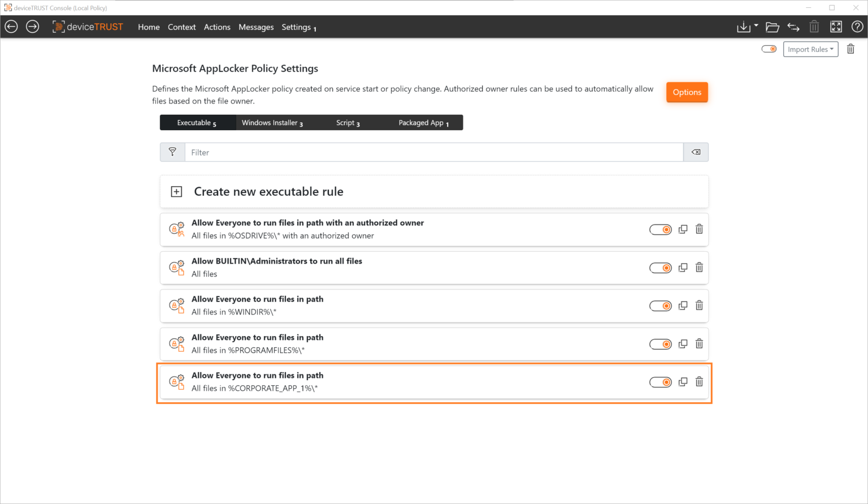Disable the %CORPORATE_APP_1% rule toggle
Viewport: 868px width, 504px height.
point(661,382)
